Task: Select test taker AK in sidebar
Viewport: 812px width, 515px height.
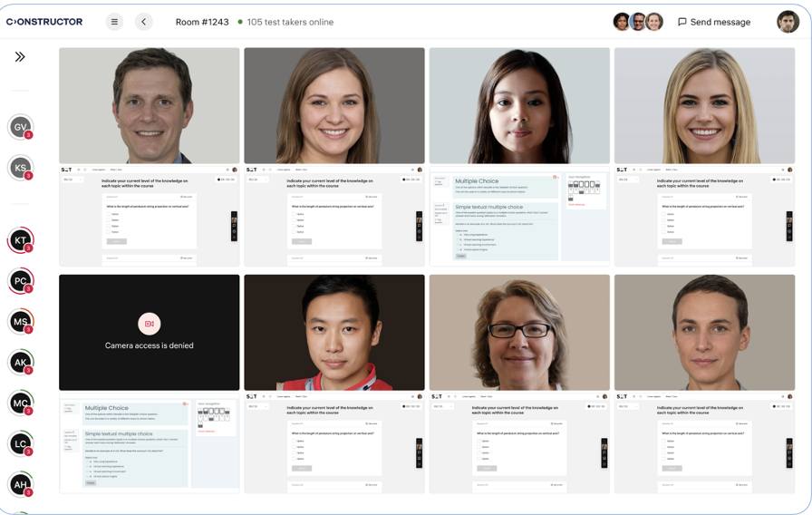Action: (21, 362)
